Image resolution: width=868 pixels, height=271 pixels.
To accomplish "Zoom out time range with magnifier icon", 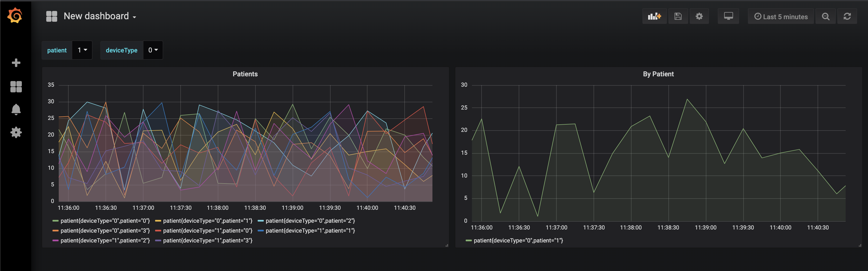I will click(x=826, y=17).
